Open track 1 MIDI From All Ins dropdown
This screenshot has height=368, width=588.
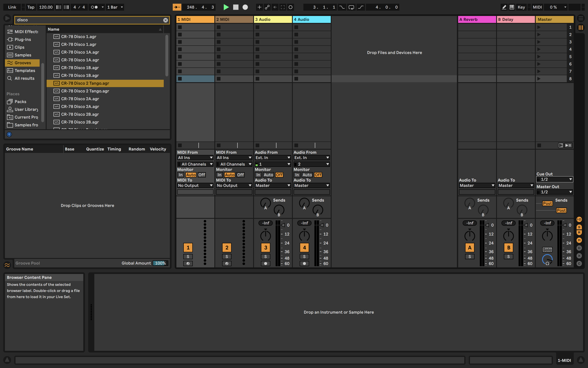(x=195, y=158)
